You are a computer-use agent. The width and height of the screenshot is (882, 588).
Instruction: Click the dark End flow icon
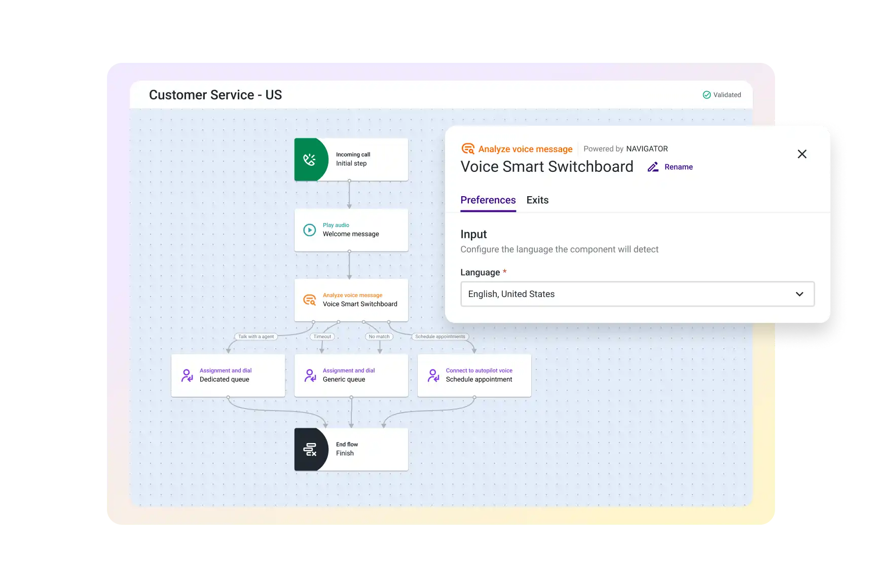pyautogui.click(x=310, y=449)
